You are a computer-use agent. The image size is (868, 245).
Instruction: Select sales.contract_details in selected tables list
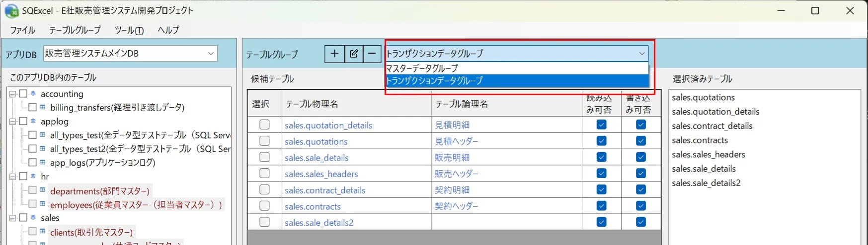(712, 126)
